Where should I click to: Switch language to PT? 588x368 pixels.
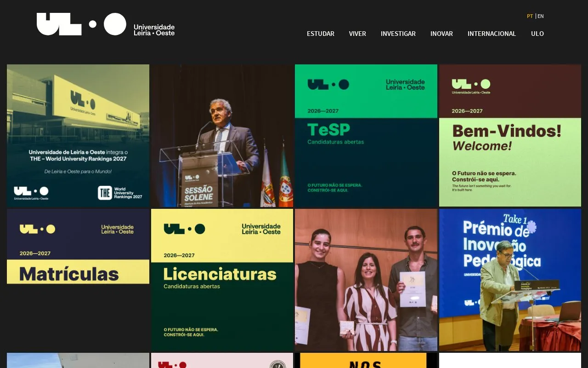tap(530, 16)
